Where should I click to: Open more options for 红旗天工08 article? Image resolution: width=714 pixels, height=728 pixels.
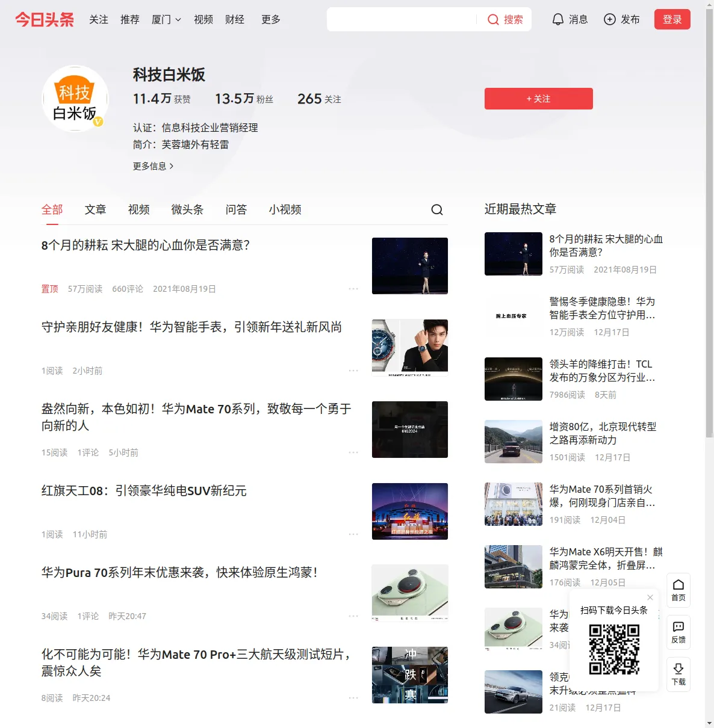(353, 534)
